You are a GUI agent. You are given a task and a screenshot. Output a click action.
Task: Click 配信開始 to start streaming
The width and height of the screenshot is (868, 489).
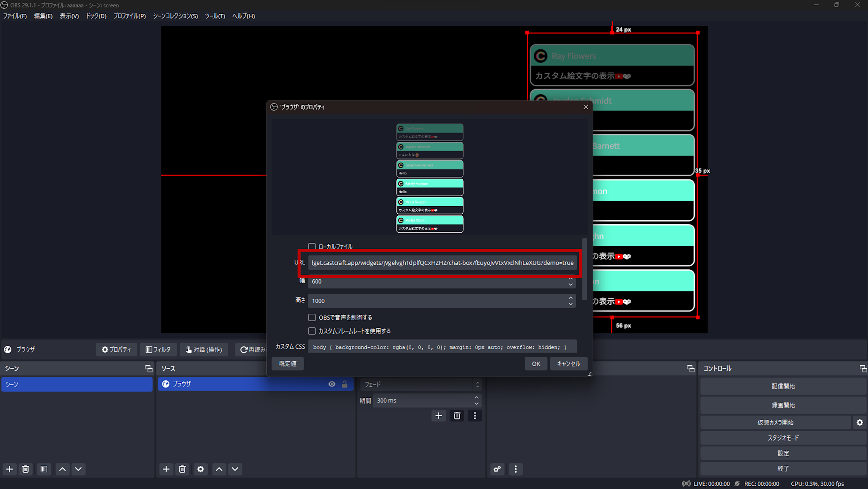pyautogui.click(x=783, y=386)
